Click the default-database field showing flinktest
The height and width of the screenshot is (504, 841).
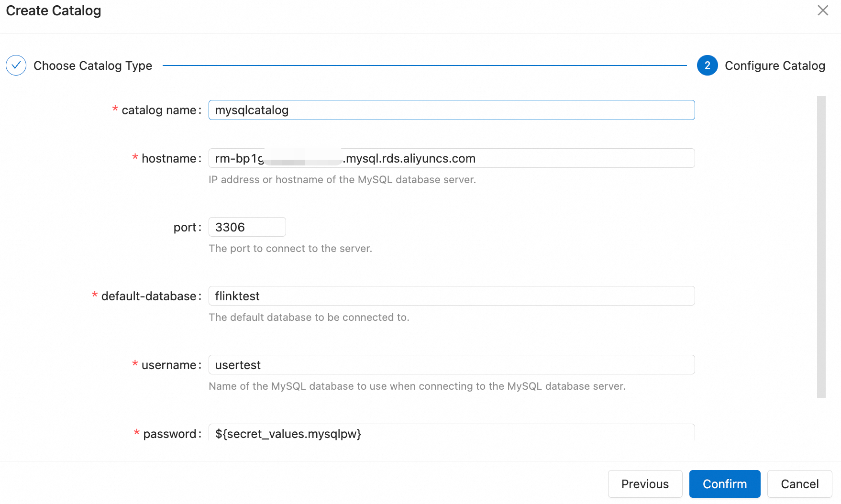(x=451, y=296)
